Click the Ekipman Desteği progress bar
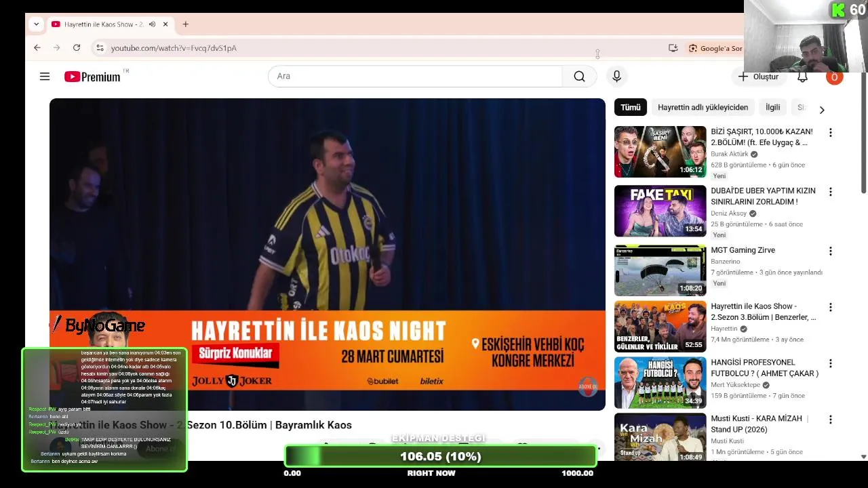Image resolution: width=868 pixels, height=488 pixels. (441, 456)
